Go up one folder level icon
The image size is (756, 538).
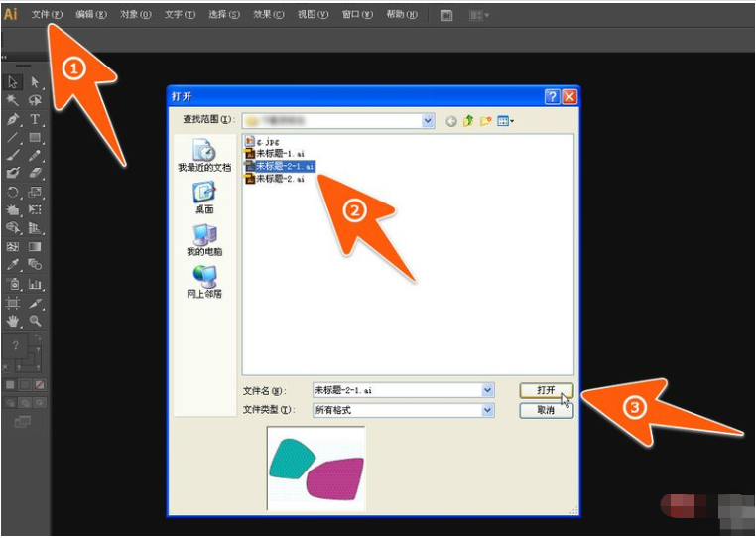468,121
